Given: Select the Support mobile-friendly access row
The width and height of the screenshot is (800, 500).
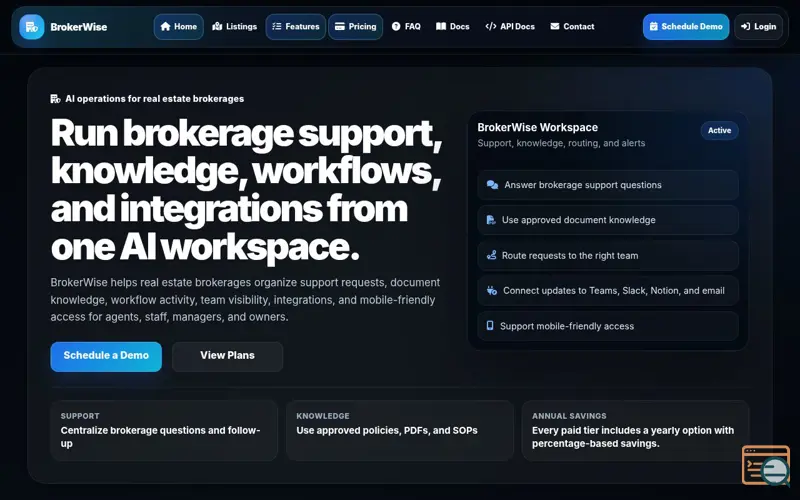Looking at the screenshot, I should (608, 326).
